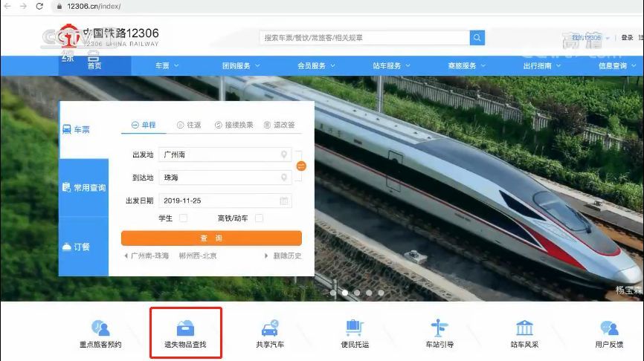Screen dimensions: 644x361
Task: Click 到达地 field showing 珠海
Action: tap(225, 178)
